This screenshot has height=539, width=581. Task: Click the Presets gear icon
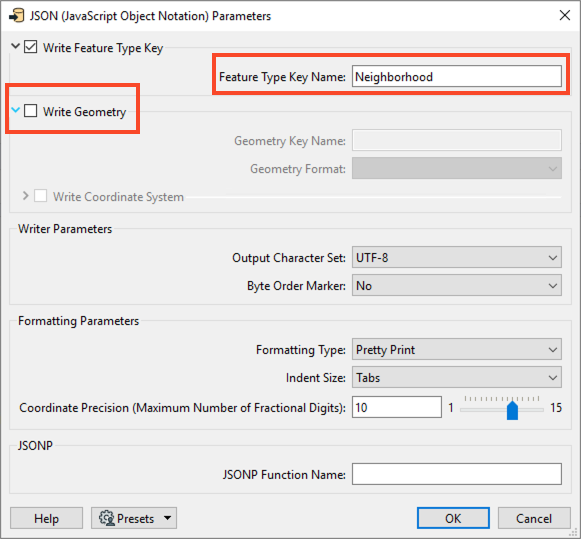[x=107, y=518]
